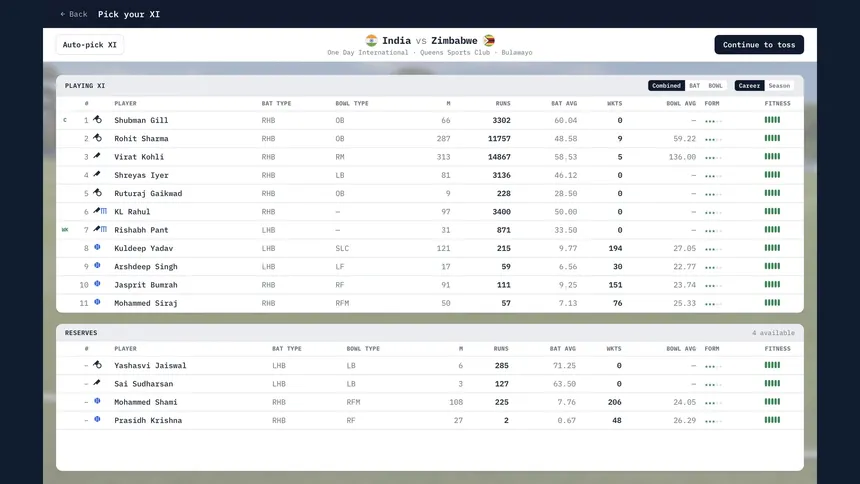This screenshot has width=860, height=484.
Task: Switch stats view to Combined
Action: pos(666,86)
